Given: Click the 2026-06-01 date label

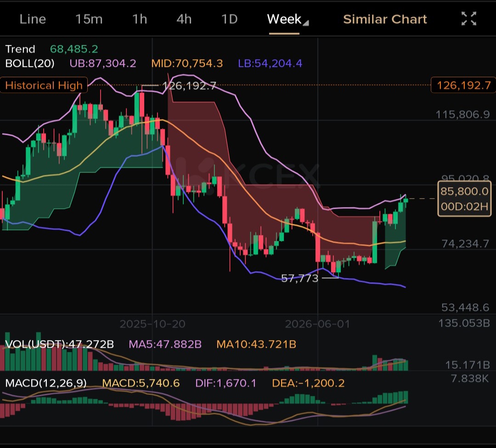Looking at the screenshot, I should [318, 324].
